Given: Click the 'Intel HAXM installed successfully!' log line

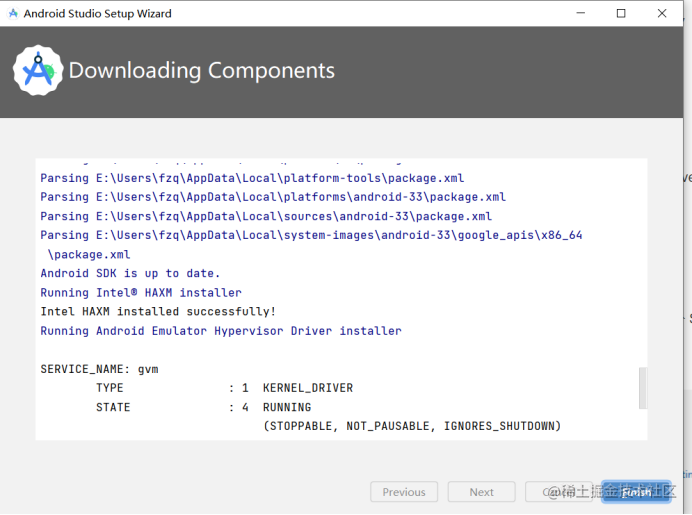Looking at the screenshot, I should click(x=158, y=312).
